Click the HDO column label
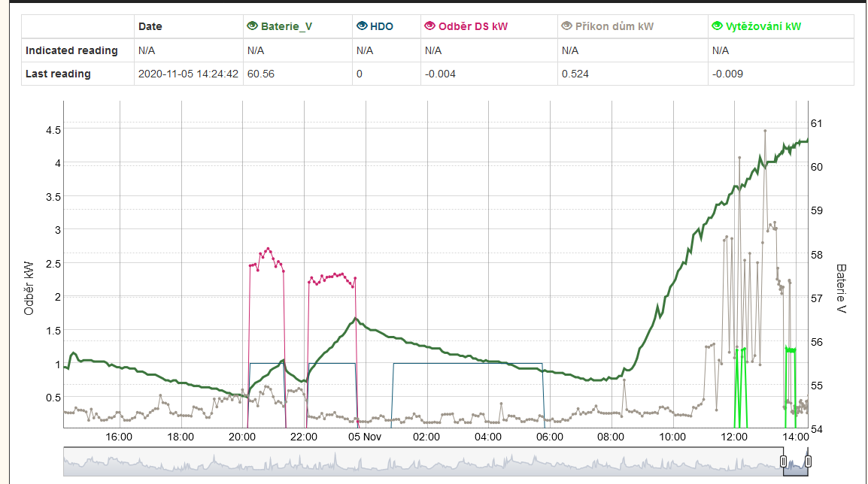This screenshot has width=868, height=484. 381,26
